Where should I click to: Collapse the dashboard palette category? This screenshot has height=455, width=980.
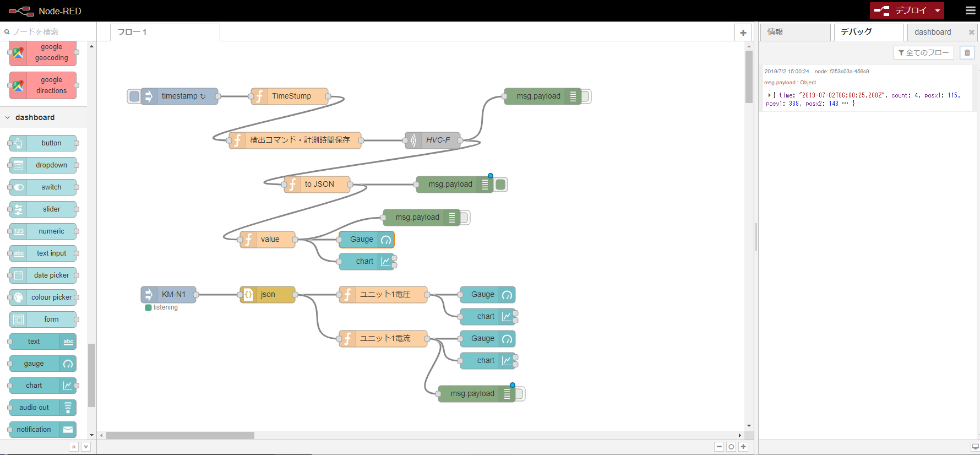(8, 117)
